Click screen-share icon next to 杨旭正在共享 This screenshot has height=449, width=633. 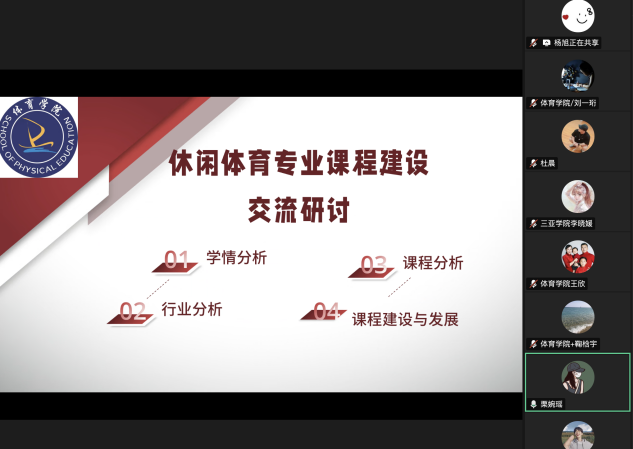pyautogui.click(x=546, y=43)
